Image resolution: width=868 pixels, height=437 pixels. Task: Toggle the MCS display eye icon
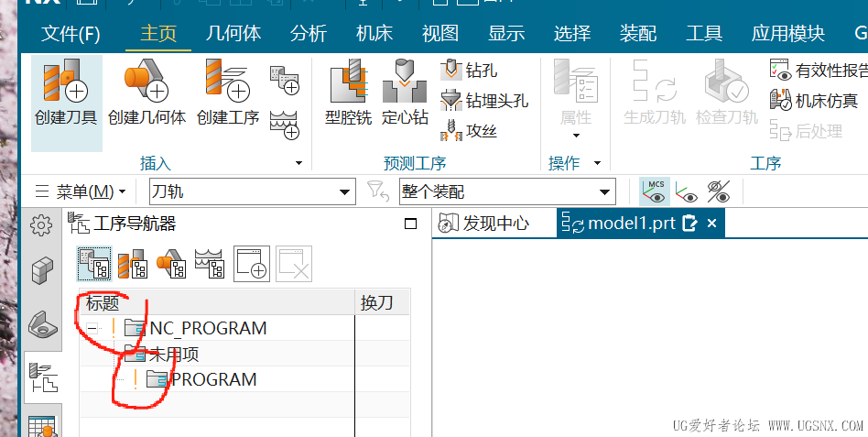click(655, 191)
